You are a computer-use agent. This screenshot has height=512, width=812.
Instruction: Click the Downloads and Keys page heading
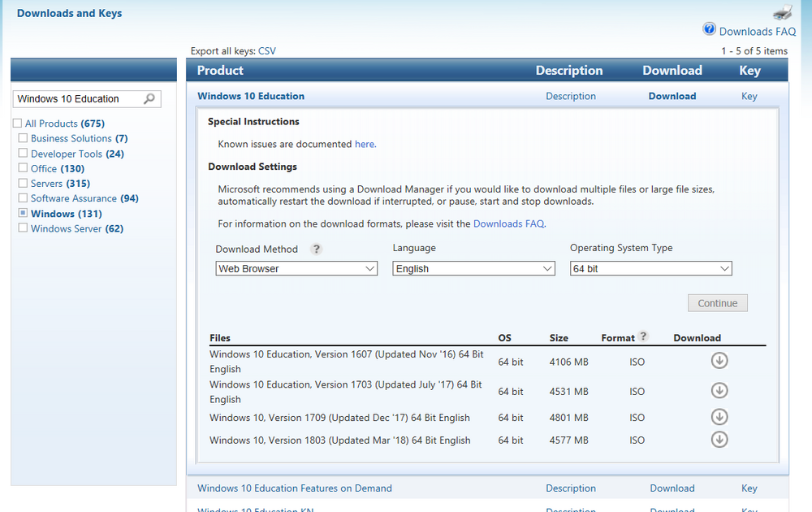(69, 14)
